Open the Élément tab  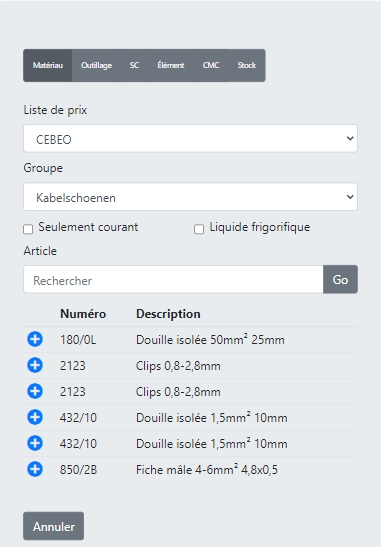[171, 66]
